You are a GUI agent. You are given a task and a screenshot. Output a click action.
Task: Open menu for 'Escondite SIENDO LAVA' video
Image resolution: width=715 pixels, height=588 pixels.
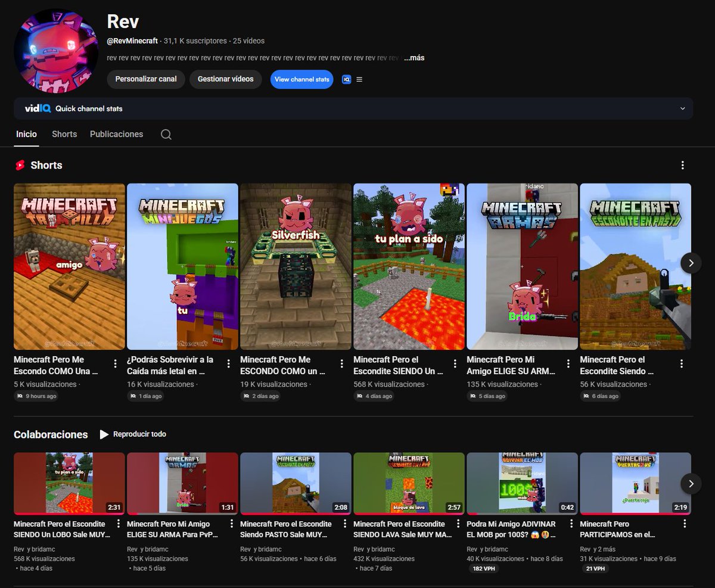click(458, 524)
